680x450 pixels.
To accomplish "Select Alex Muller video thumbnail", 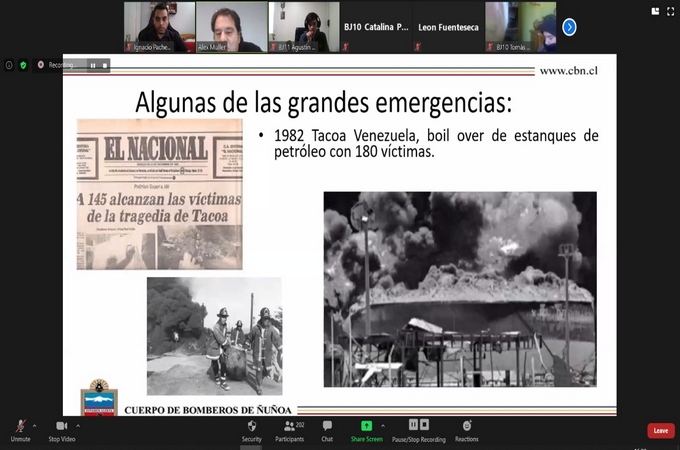I will [x=232, y=27].
